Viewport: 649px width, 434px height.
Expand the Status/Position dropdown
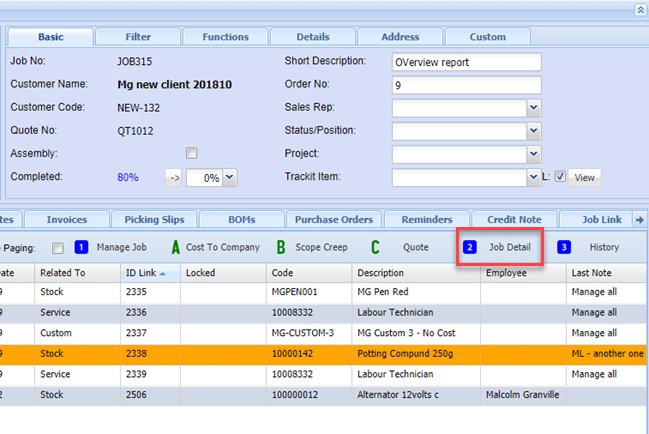point(533,131)
